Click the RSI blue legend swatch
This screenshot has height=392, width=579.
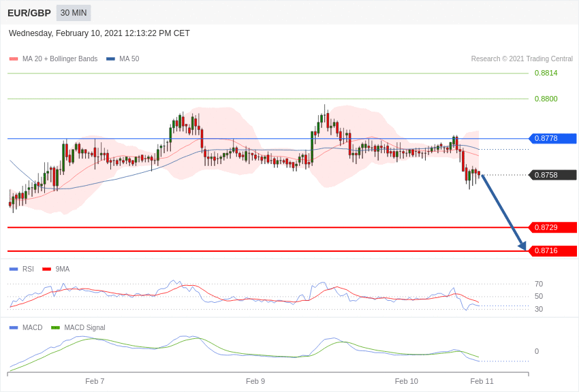click(x=14, y=269)
